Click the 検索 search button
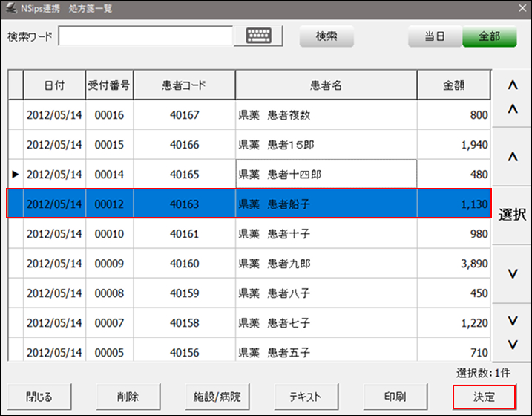532x416 pixels. tap(326, 36)
